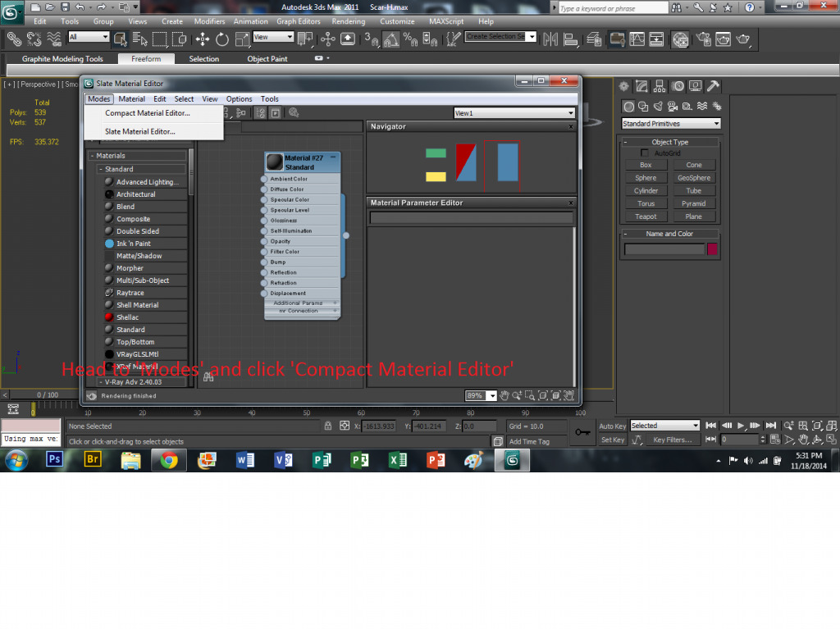Screen dimensions: 840x629
Task: Open the Utilities hammer panel tab
Action: 713,86
